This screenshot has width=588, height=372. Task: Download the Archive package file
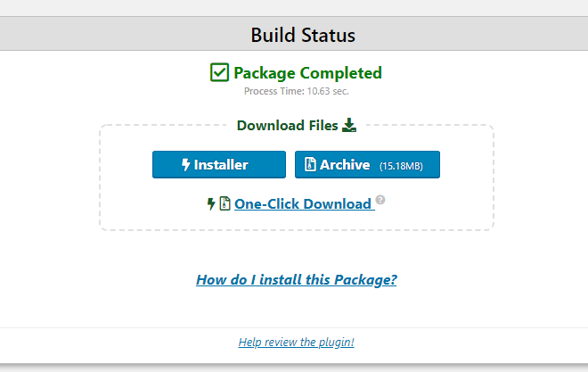pos(367,164)
